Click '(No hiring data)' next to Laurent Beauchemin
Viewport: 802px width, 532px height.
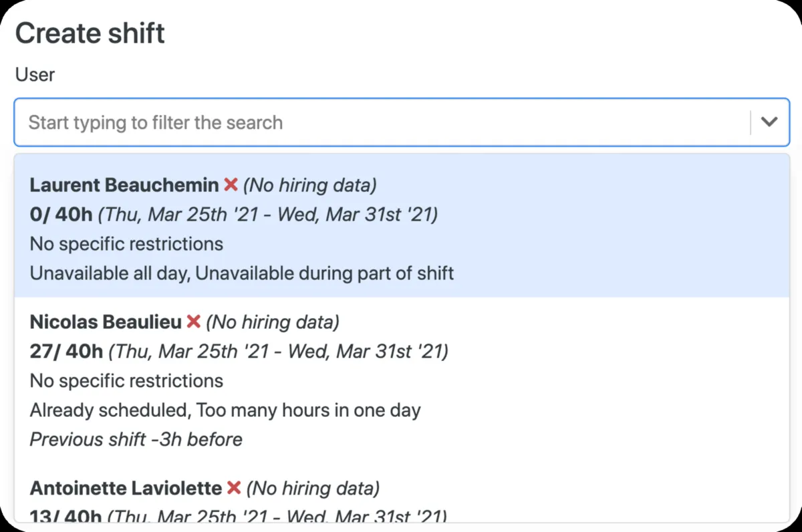pos(309,184)
